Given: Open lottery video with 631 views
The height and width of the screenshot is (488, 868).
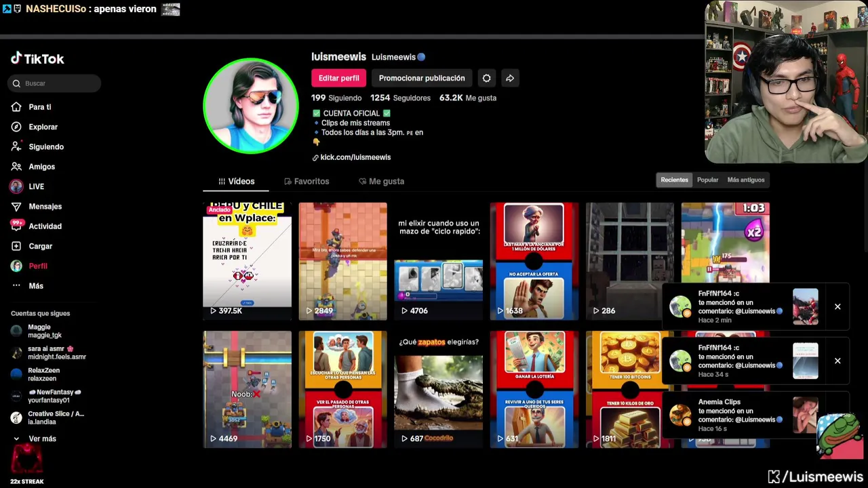Looking at the screenshot, I should [534, 389].
